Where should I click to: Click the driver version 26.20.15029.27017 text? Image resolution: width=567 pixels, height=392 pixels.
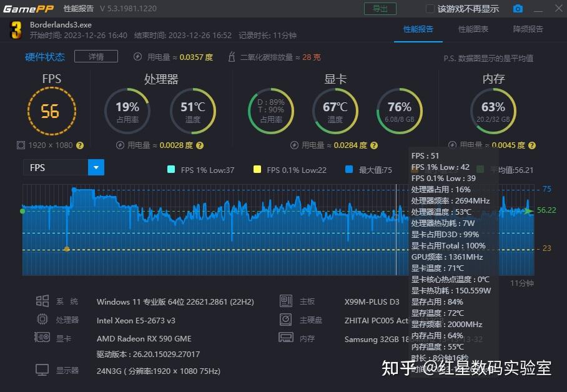(148, 354)
